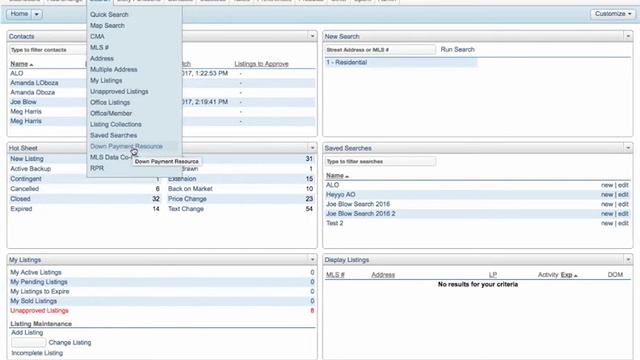This screenshot has width=640, height=360.
Task: Open My Active Listings
Action: point(36,272)
